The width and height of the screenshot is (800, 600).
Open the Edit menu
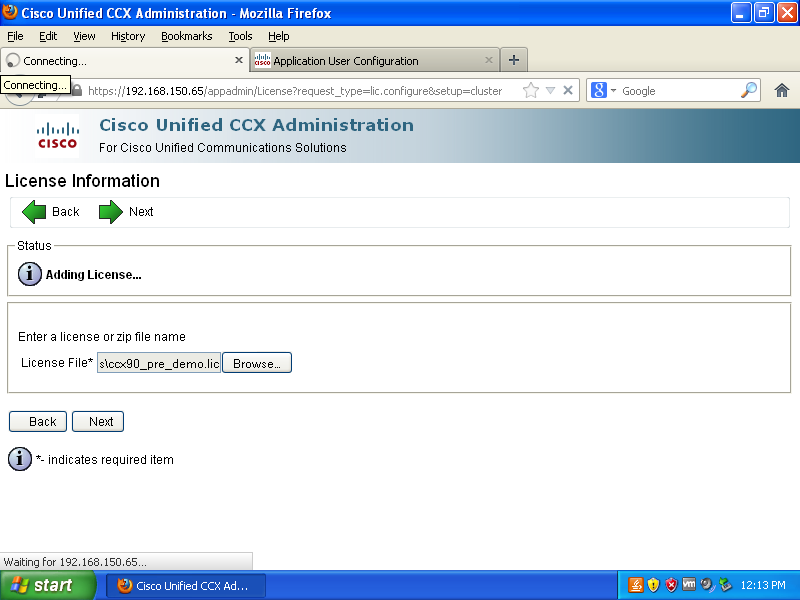pyautogui.click(x=48, y=36)
